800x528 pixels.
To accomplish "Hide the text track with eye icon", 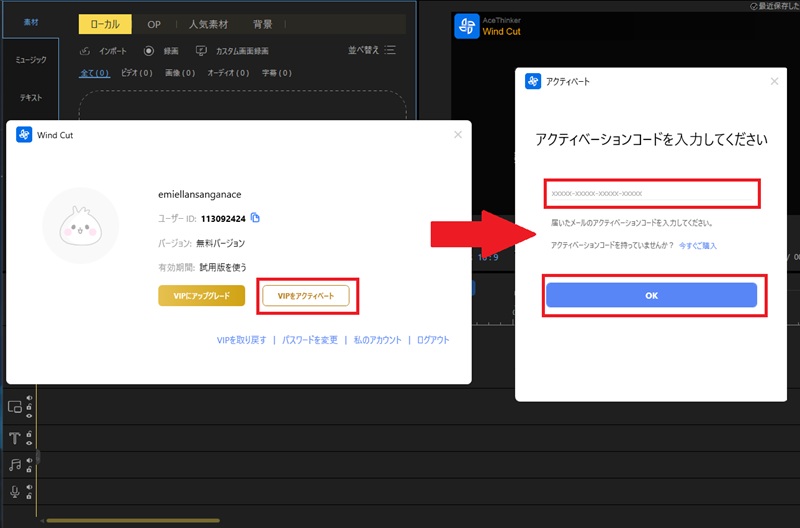I will 29,442.
